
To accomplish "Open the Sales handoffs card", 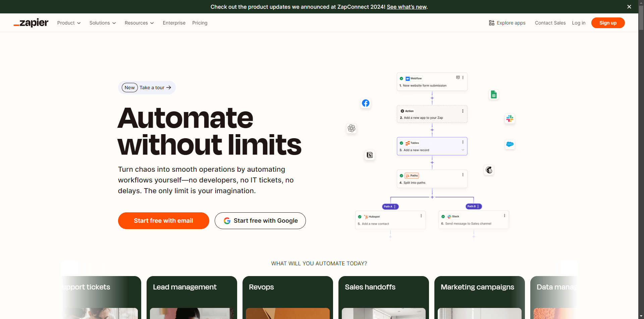I will point(384,298).
